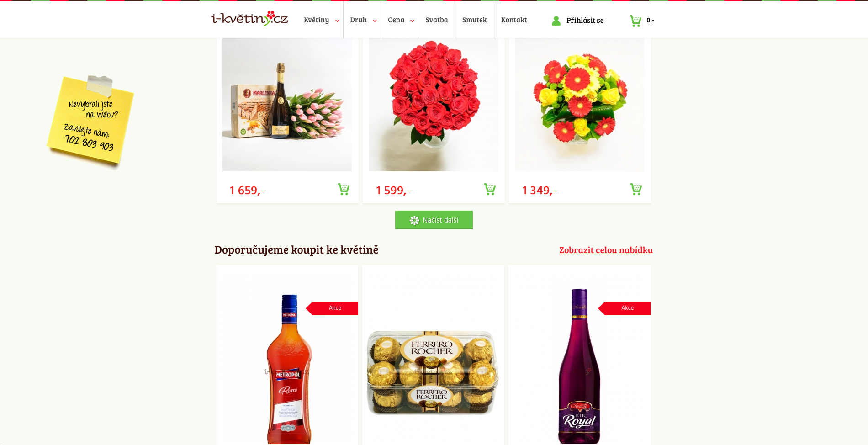This screenshot has height=445, width=868.
Task: Open the shopping cart icon in header
Action: coord(635,21)
